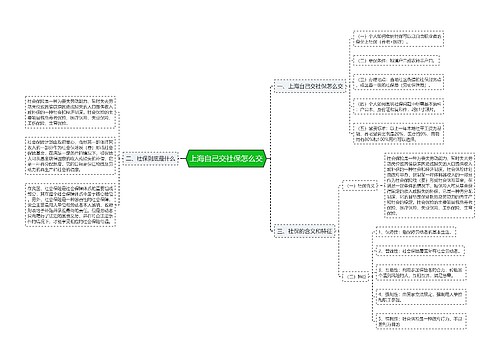Select the bottom-left paragraph box starting 在我国

pos(70,205)
